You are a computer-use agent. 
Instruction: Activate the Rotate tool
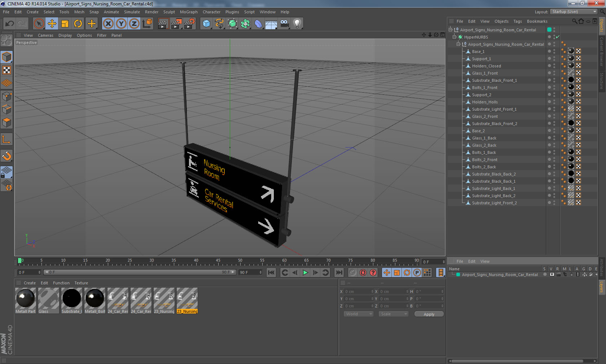pos(78,24)
